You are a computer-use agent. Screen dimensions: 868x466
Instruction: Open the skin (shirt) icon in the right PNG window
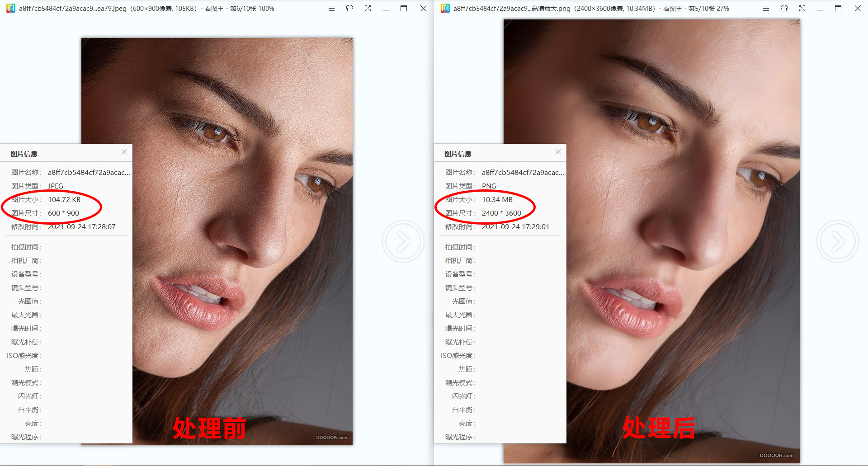pyautogui.click(x=784, y=9)
